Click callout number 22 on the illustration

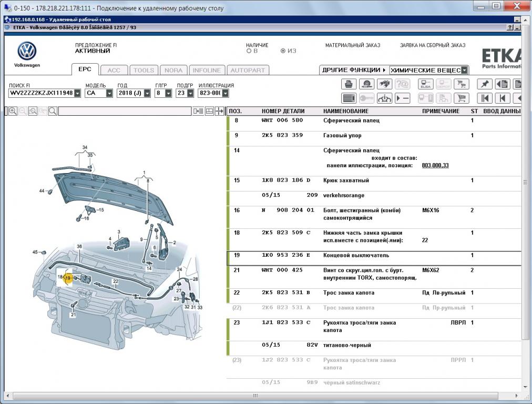116,281
